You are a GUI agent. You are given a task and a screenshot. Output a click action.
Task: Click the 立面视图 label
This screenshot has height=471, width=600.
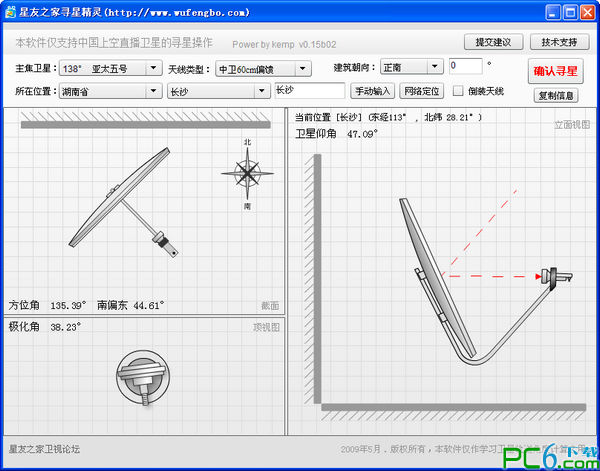(572, 125)
